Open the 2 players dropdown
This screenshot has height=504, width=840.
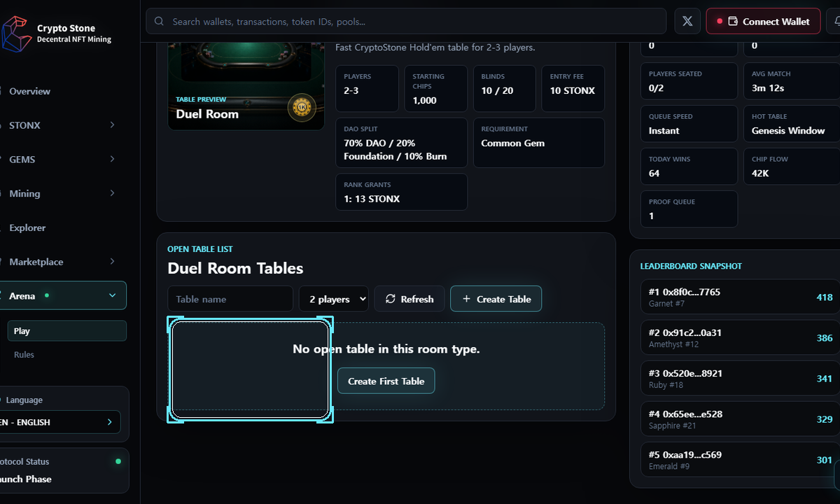click(x=334, y=299)
